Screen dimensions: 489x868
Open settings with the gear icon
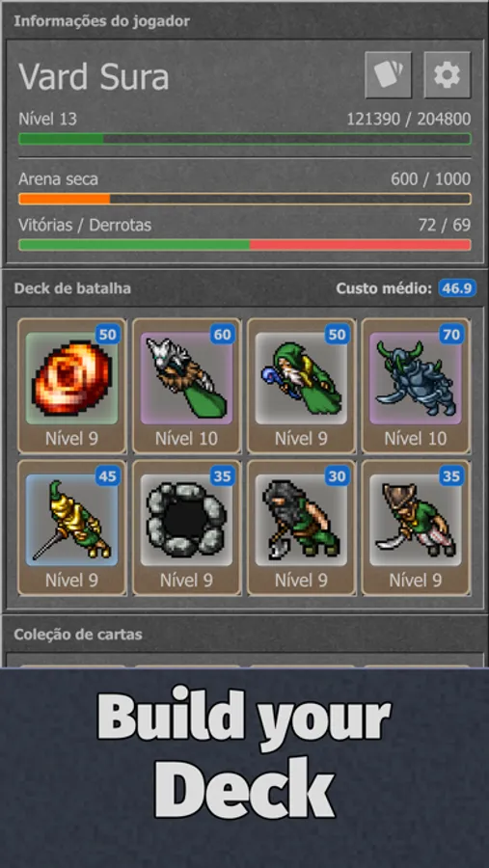[x=448, y=74]
